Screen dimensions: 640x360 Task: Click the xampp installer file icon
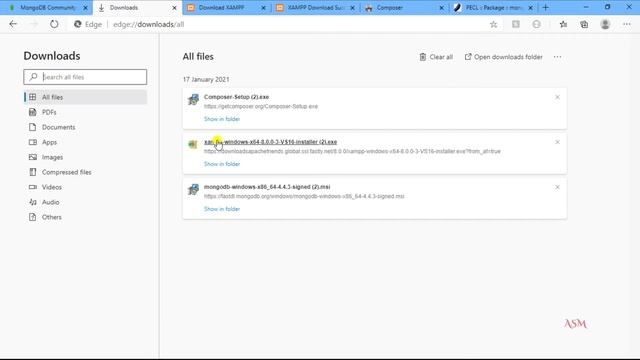(193, 144)
